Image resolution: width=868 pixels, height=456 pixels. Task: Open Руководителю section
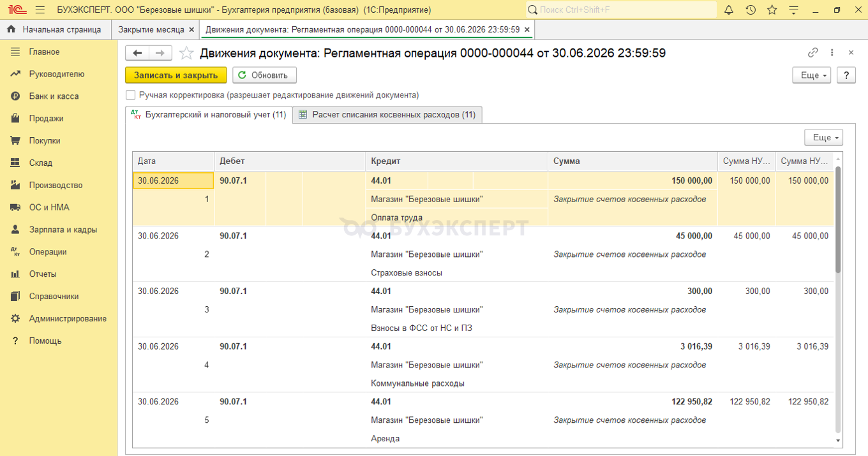(x=56, y=74)
